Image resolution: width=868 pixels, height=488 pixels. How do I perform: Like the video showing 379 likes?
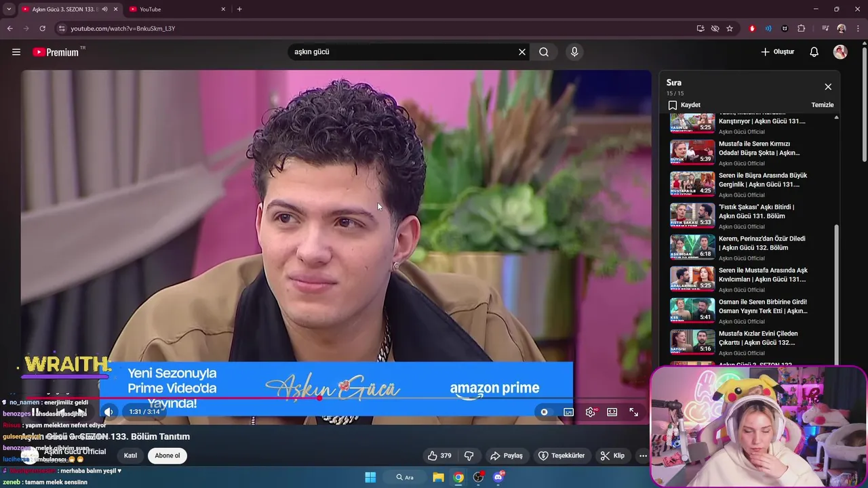(x=439, y=456)
